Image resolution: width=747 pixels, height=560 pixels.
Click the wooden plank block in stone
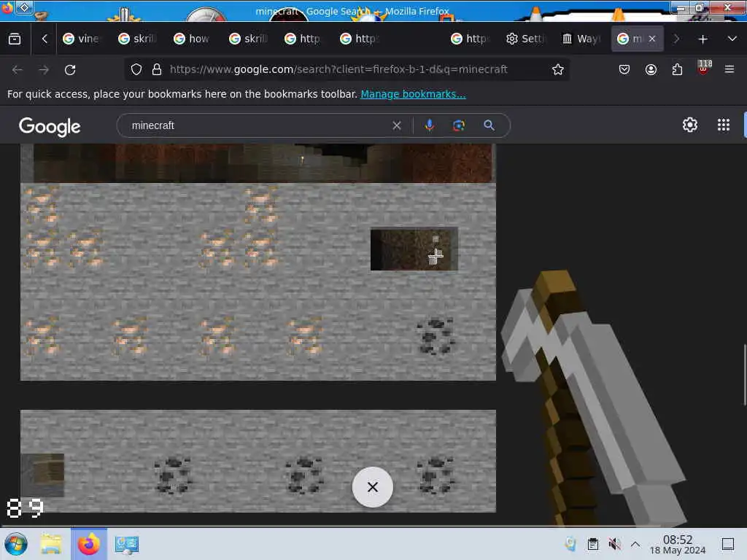tap(42, 475)
